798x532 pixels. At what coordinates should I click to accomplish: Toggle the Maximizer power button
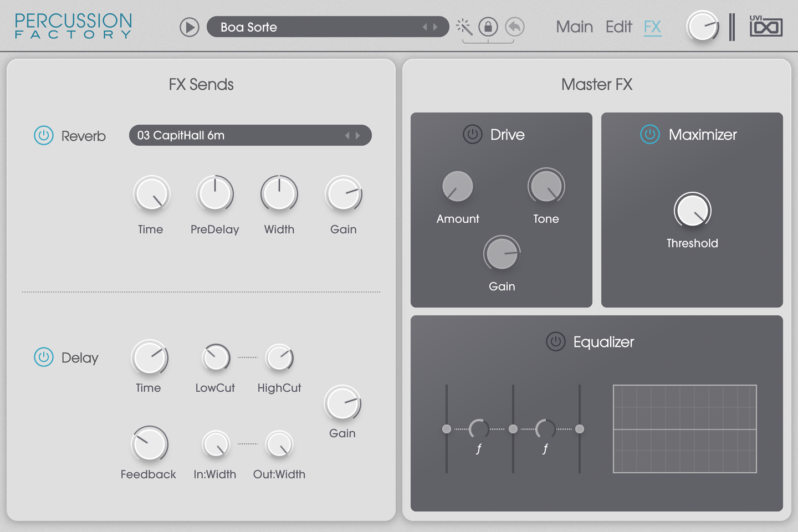[650, 134]
